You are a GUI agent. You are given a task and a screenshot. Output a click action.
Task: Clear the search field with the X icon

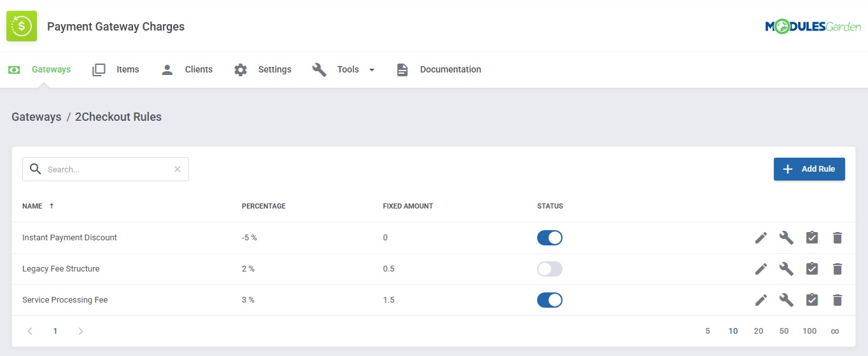pos(178,169)
